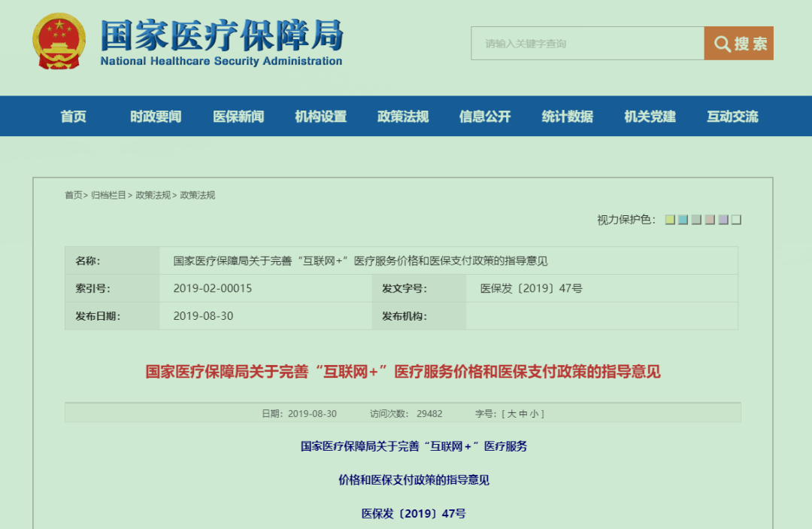Select 机构设置 in the navigation bar
The image size is (812, 529).
(x=320, y=117)
